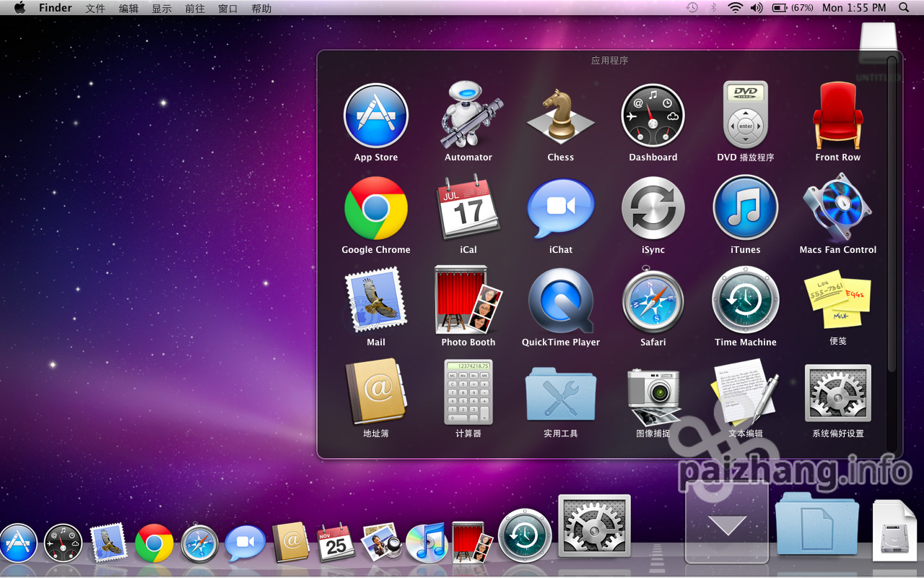
Task: Click the iTunes disc icon in the Dock
Action: pyautogui.click(x=427, y=543)
